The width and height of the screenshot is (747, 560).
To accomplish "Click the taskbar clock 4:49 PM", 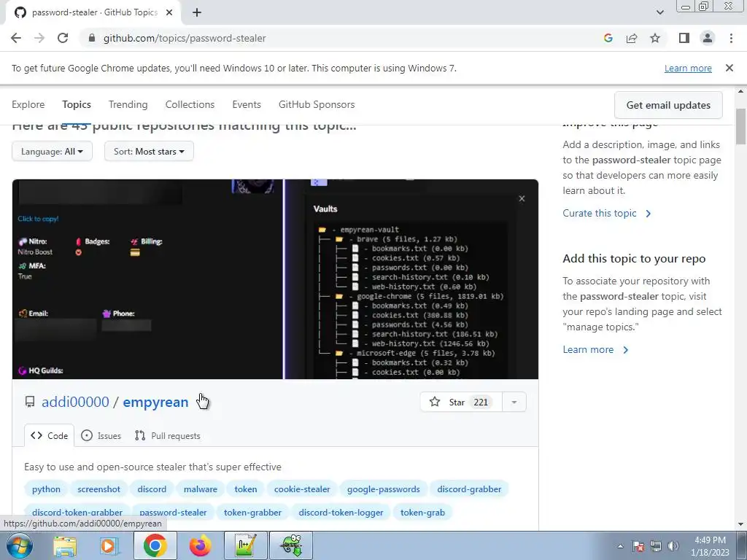I will [x=710, y=546].
